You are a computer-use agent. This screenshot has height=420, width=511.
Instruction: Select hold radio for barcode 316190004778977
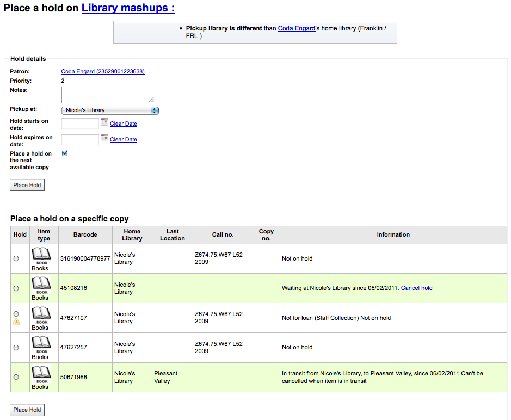tap(16, 258)
